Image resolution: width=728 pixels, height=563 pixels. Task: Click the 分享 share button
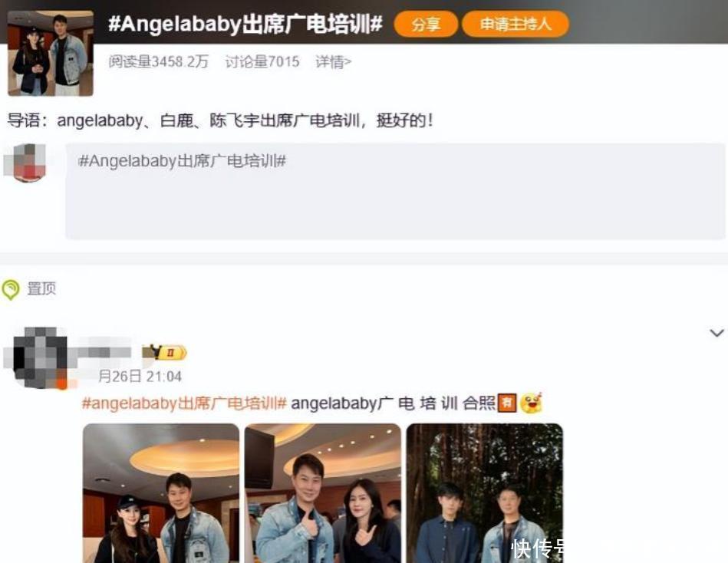coord(426,24)
